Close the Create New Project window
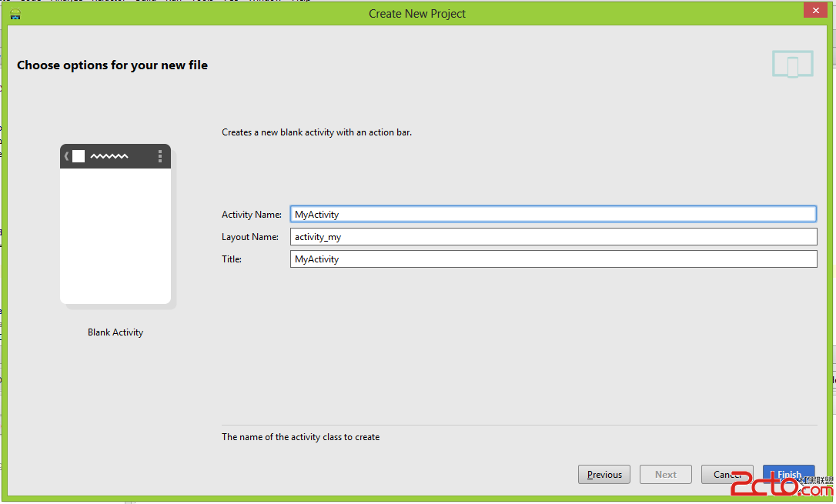 (816, 10)
